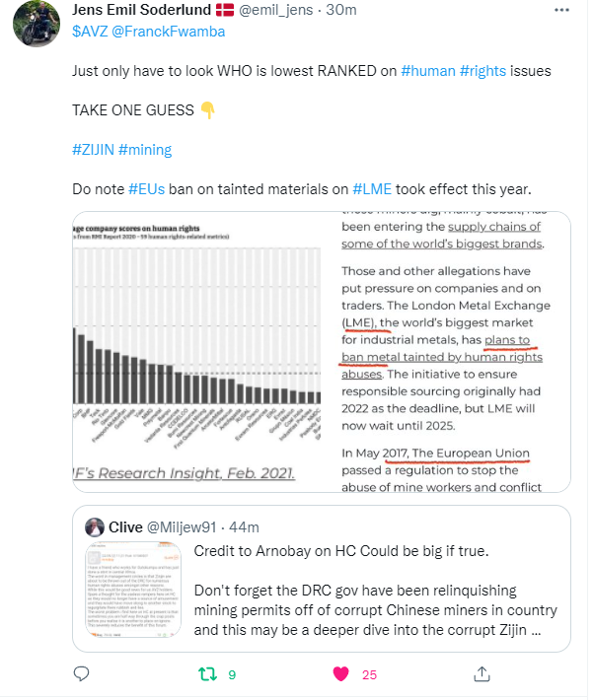Screen dimensions: 593x700
Task: Open Jens Emil Soderlund's profile avatar
Action: click(x=36, y=24)
